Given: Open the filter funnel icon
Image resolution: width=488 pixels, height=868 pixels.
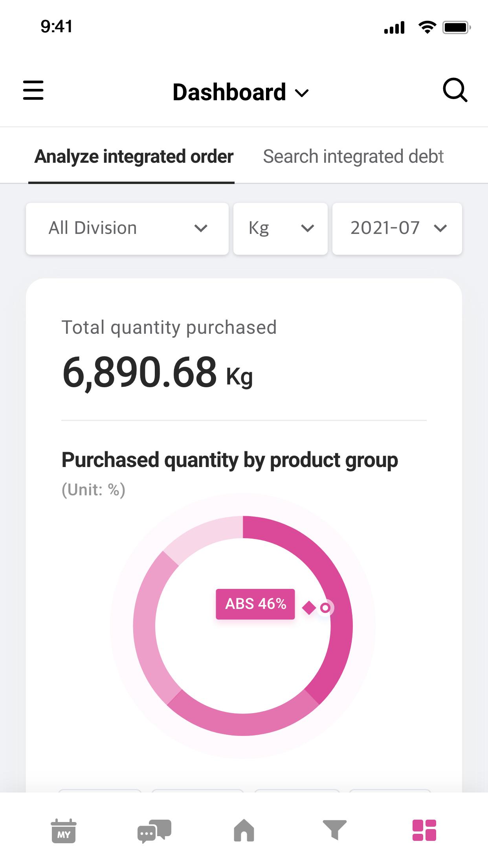Looking at the screenshot, I should pos(334,830).
